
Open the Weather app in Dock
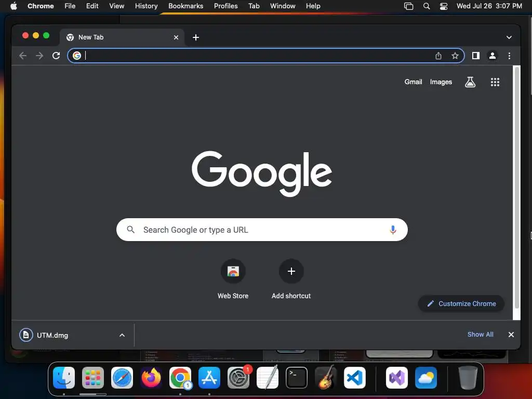tap(426, 378)
